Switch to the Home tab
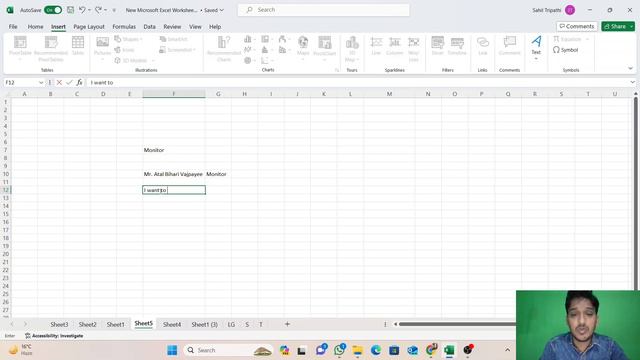The height and width of the screenshot is (360, 640). click(x=36, y=27)
